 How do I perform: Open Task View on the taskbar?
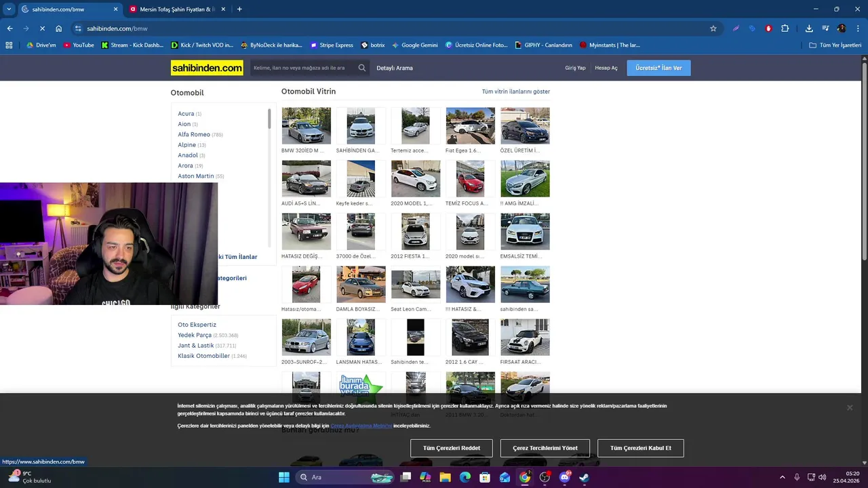click(406, 477)
